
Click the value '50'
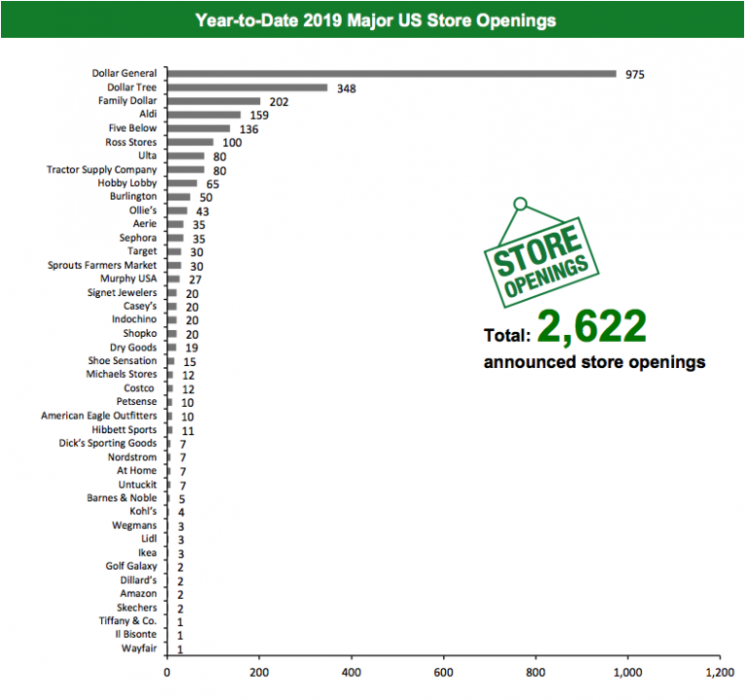(206, 198)
